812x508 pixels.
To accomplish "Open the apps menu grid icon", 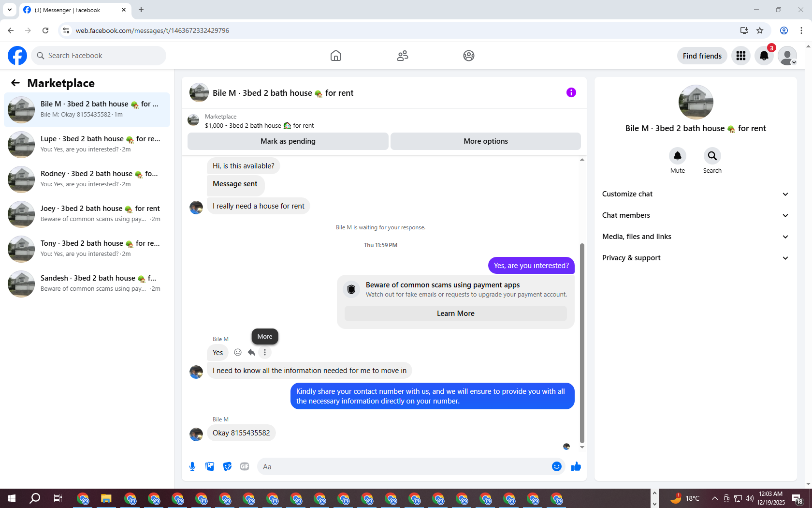I will 741,56.
